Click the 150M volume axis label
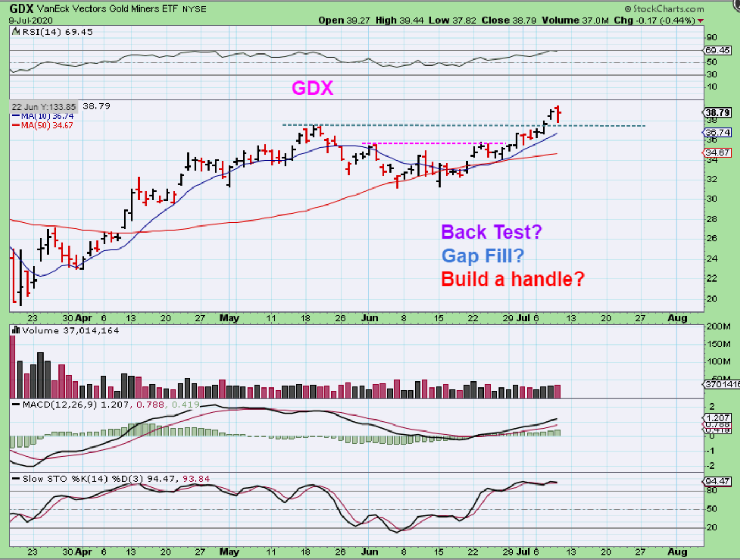The height and width of the screenshot is (560, 740). click(718, 344)
